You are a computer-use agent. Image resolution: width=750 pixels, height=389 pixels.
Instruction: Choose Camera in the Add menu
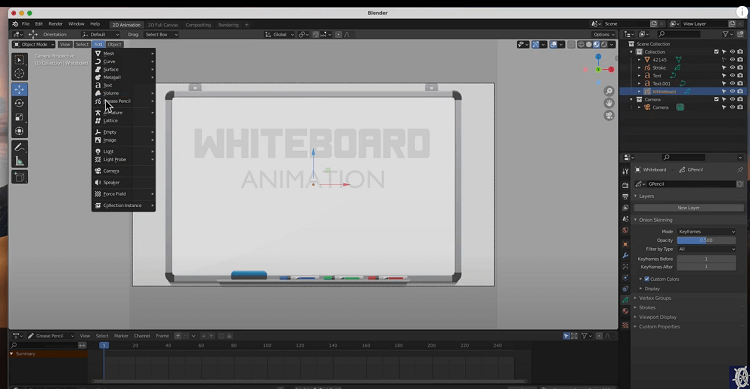(124, 171)
